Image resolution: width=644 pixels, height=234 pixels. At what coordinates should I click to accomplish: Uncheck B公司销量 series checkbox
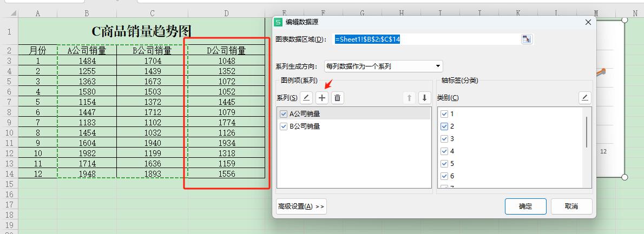coord(284,126)
